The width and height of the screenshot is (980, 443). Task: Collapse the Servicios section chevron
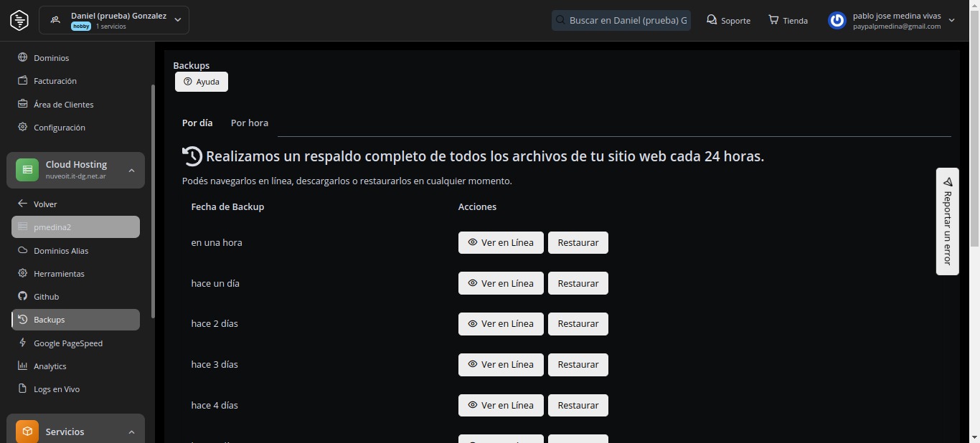[x=131, y=432]
